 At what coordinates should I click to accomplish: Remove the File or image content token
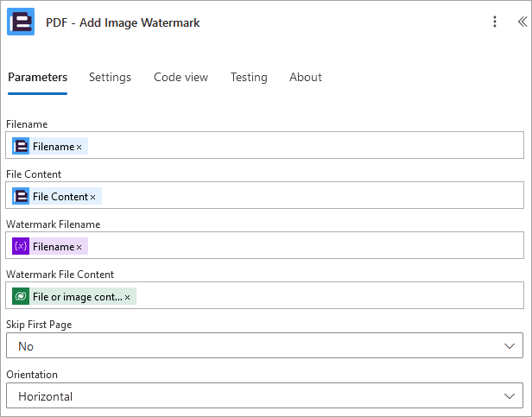[127, 297]
